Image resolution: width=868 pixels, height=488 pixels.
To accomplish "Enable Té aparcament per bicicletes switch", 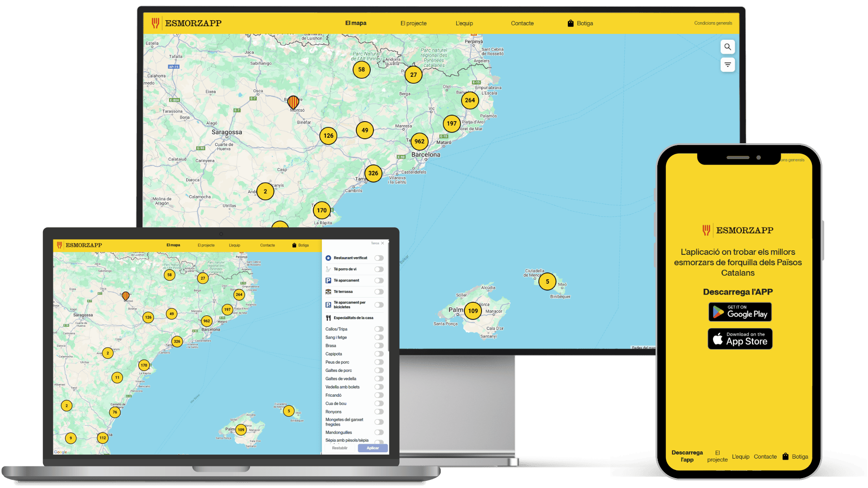I will pos(379,305).
